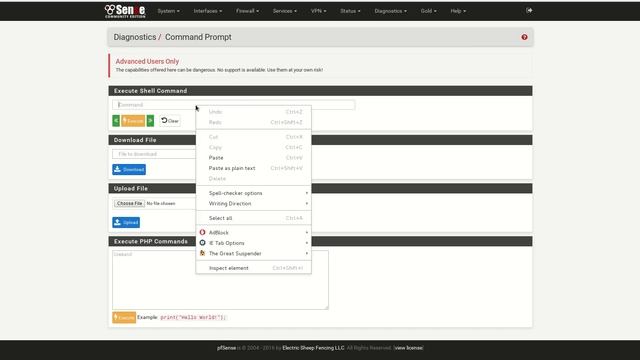Screen dimensions: 640x360
Task: Click the logout icon in navbar
Action: click(x=529, y=10)
